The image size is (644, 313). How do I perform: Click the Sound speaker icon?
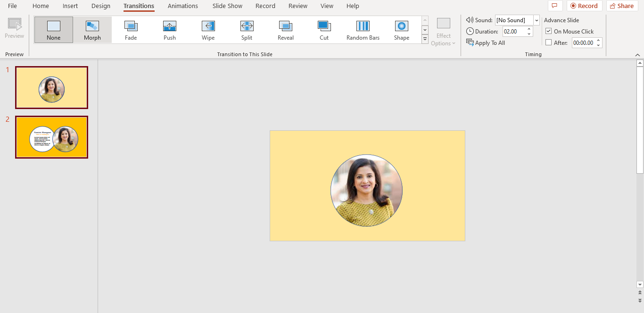click(x=470, y=20)
